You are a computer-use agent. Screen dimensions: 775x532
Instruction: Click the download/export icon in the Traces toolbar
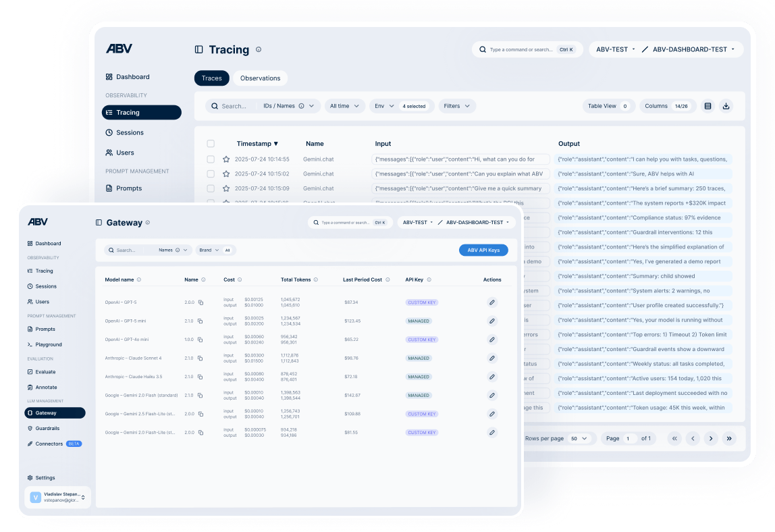point(726,106)
